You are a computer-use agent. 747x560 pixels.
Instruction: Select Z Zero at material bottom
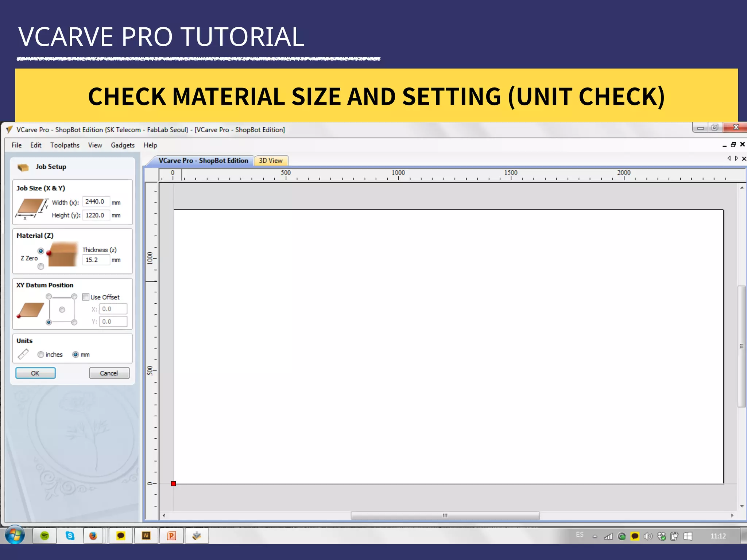[x=41, y=267]
